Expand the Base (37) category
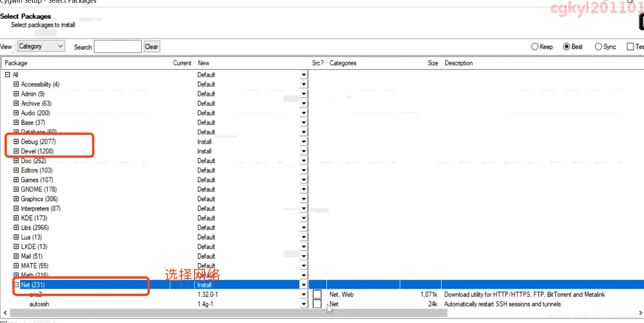Screen dimensions: 644x323 [x=16, y=123]
